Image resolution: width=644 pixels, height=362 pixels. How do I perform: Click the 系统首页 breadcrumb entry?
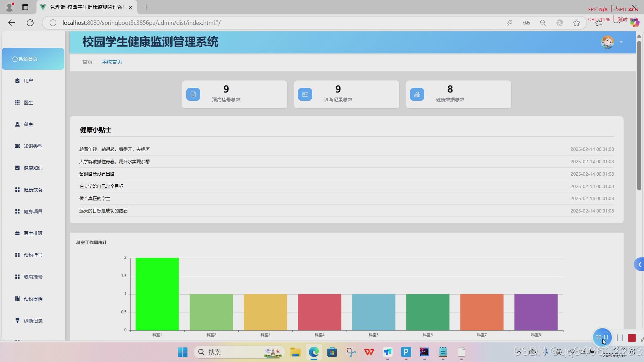(112, 62)
